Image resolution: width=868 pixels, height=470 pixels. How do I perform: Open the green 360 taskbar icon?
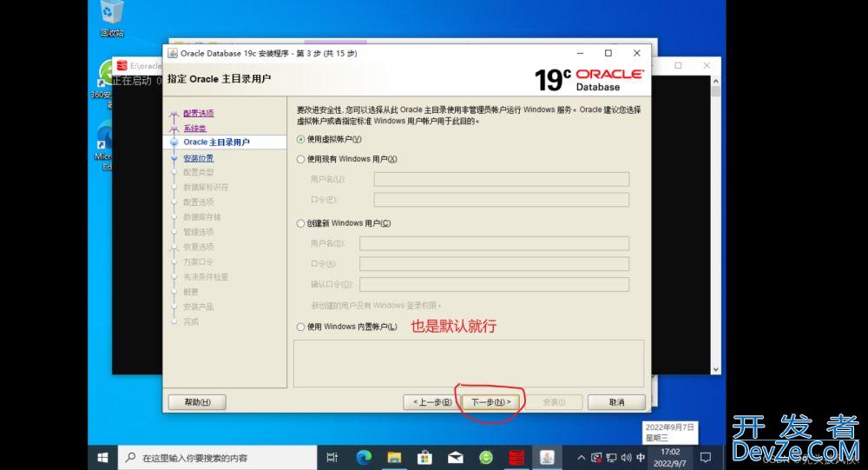486,458
